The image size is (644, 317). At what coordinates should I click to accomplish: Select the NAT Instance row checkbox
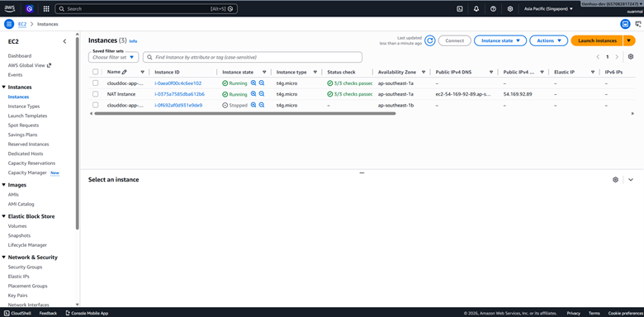95,94
